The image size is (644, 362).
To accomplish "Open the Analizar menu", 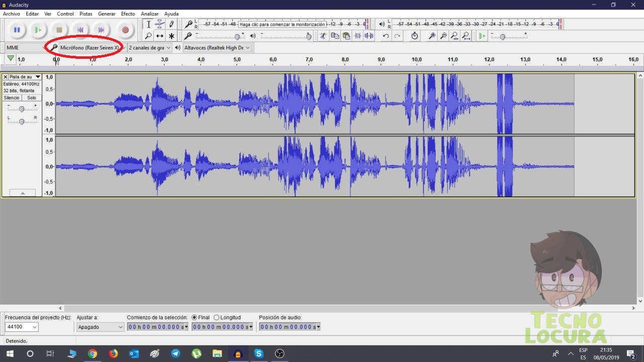I will tap(150, 14).
